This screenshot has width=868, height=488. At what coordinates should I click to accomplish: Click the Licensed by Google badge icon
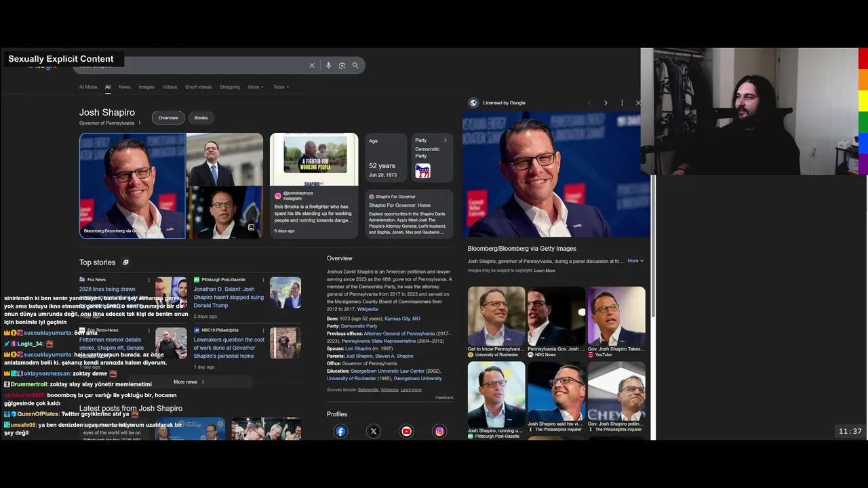click(473, 103)
